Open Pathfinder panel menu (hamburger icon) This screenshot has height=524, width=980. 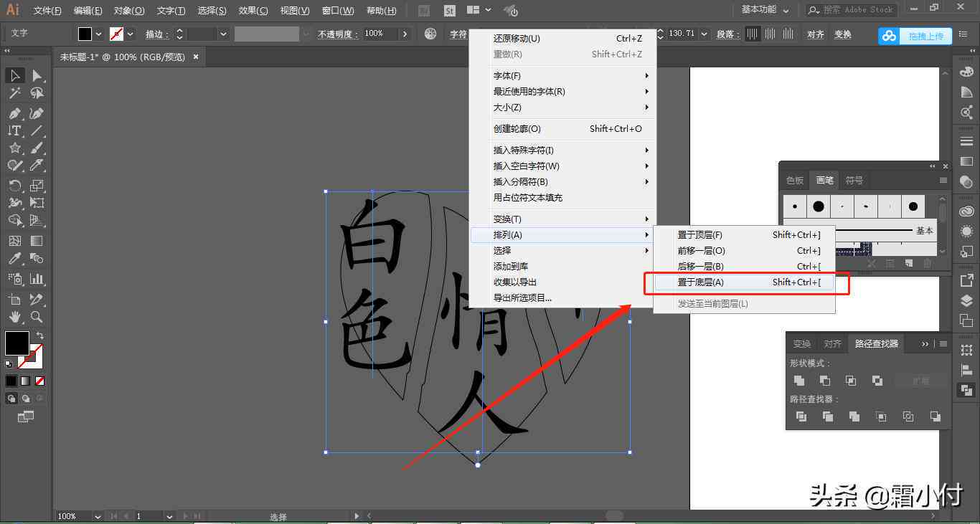tap(943, 344)
